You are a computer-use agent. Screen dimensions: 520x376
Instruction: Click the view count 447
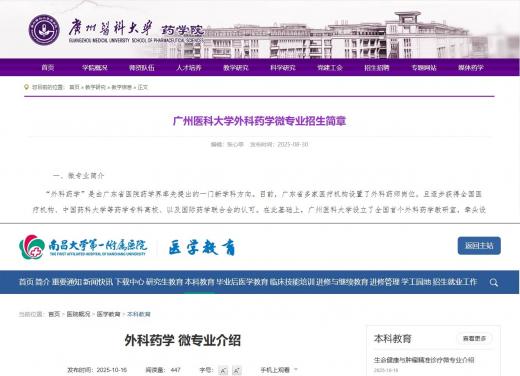tap(175, 370)
